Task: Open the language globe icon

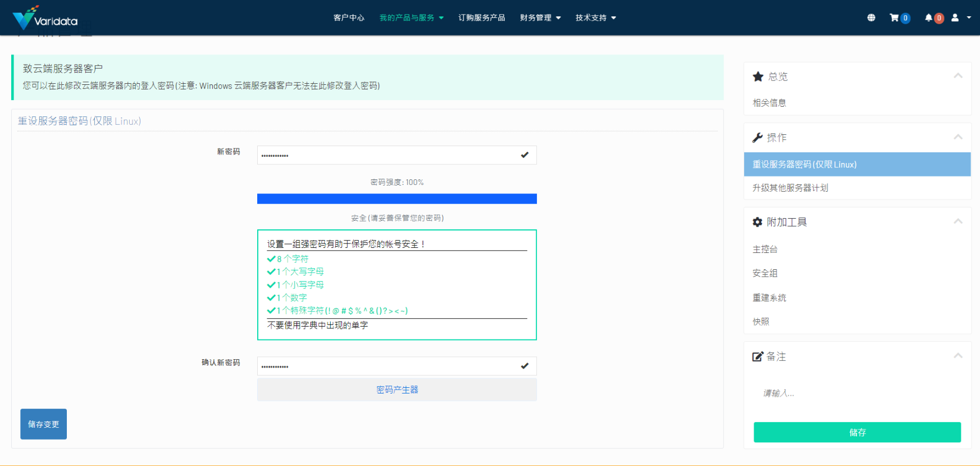Action: (871, 18)
